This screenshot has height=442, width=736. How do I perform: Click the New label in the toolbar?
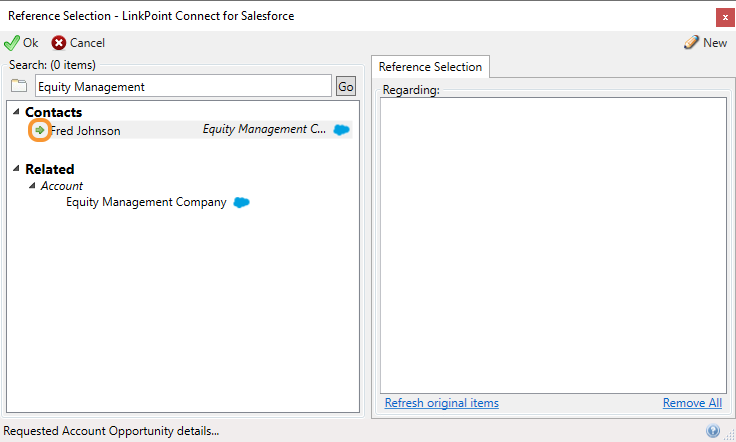coord(715,43)
